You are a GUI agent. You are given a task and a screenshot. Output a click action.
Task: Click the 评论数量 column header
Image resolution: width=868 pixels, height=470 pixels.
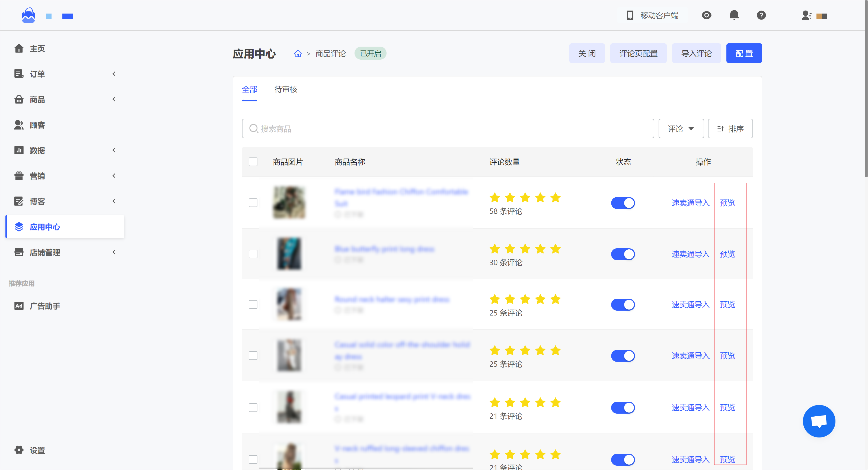coord(505,162)
